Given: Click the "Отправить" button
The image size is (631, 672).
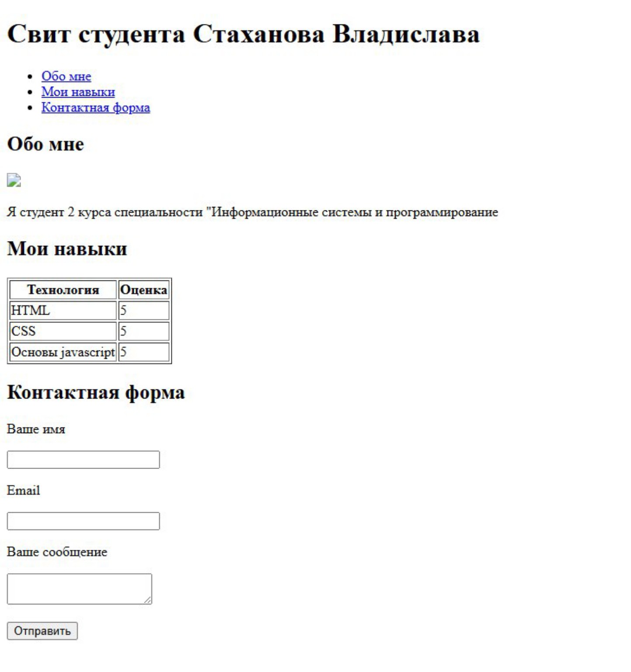Looking at the screenshot, I should click(42, 631).
